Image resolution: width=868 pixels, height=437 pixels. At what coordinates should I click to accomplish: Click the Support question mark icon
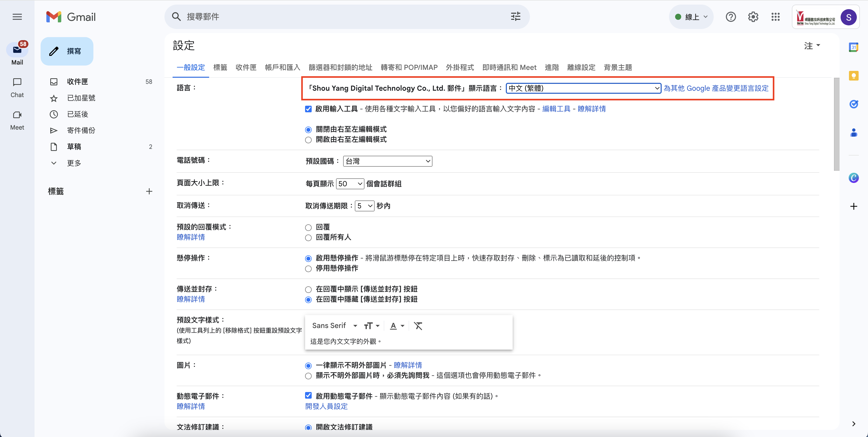[730, 17]
